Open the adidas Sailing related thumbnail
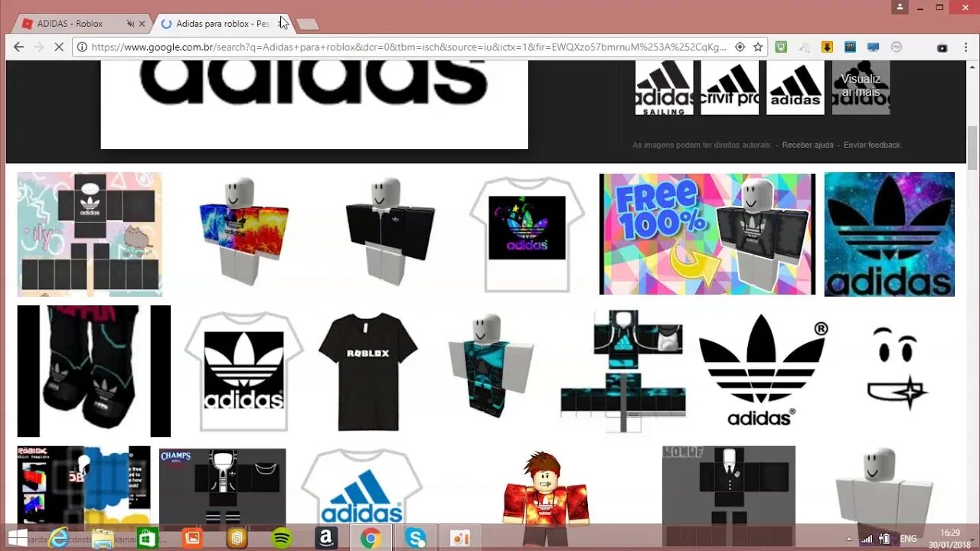Screen dimensions: 980x551 tap(664, 87)
